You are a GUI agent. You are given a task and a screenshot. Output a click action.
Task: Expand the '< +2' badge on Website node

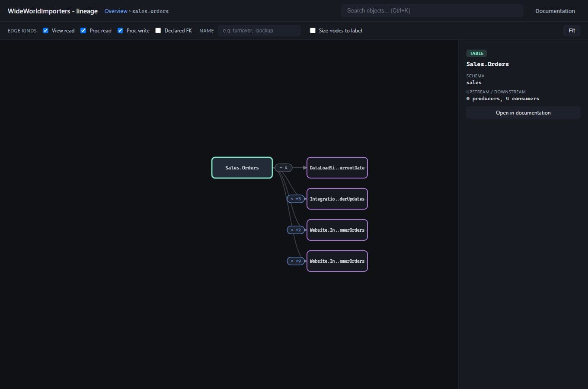[x=296, y=230]
